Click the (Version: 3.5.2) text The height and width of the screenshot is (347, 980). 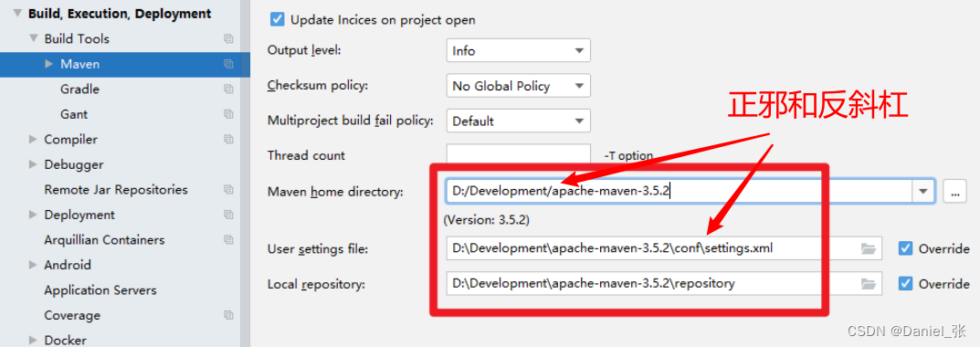[487, 220]
